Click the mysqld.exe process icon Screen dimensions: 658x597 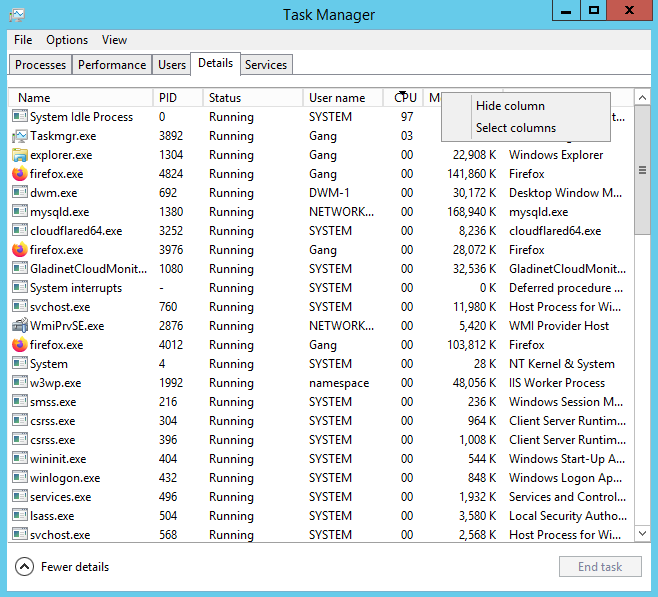(x=19, y=212)
